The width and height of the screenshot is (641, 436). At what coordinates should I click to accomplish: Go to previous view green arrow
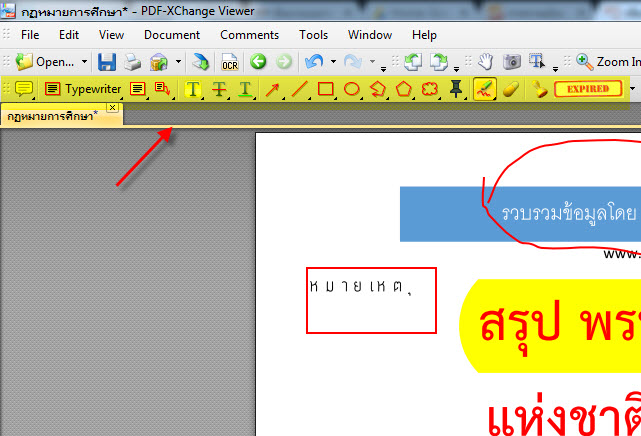[258, 62]
